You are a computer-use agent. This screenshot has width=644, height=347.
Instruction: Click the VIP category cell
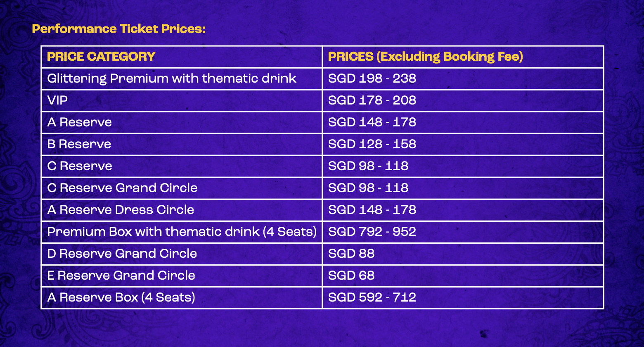click(57, 100)
